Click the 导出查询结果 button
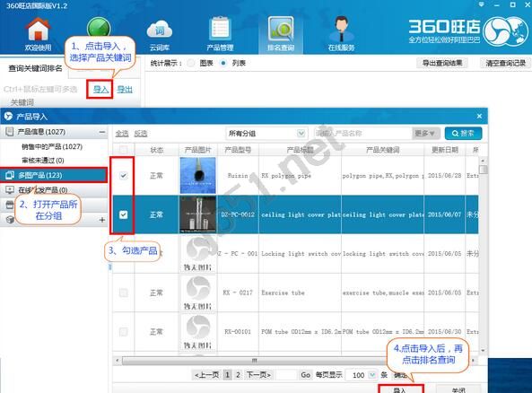This screenshot has height=393, width=532. point(442,63)
